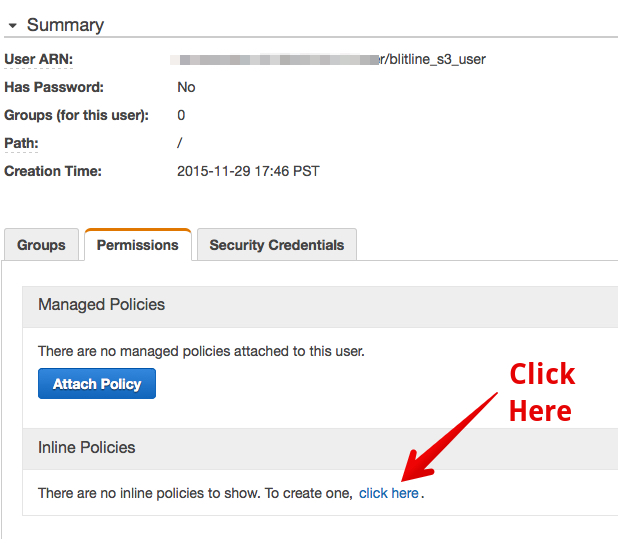618x555 pixels.
Task: Collapse the Summary section arrow
Action: click(x=13, y=26)
